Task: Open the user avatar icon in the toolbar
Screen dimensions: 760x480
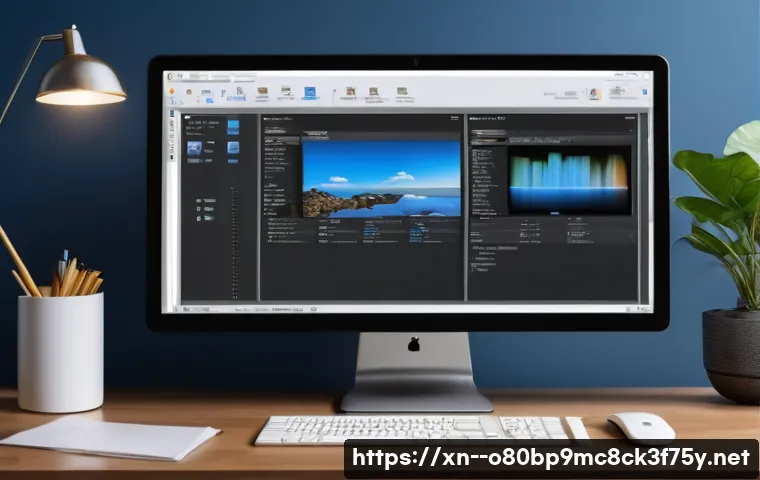Action: coord(594,93)
